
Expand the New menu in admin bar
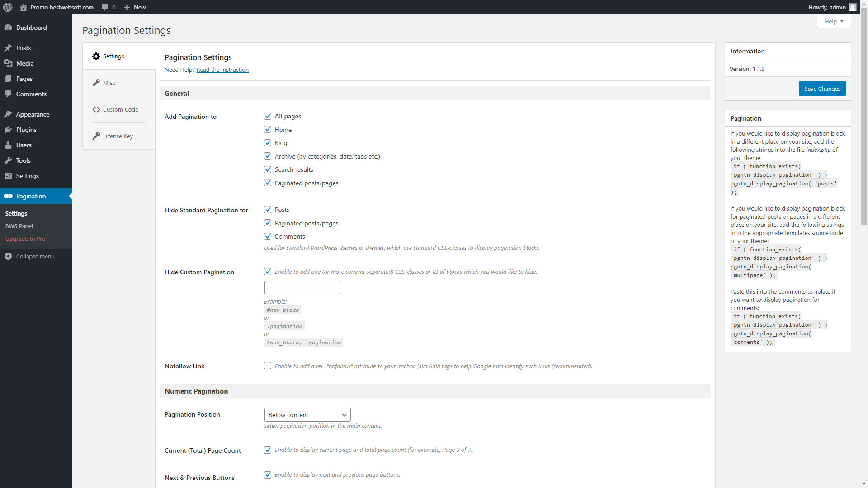pos(134,7)
